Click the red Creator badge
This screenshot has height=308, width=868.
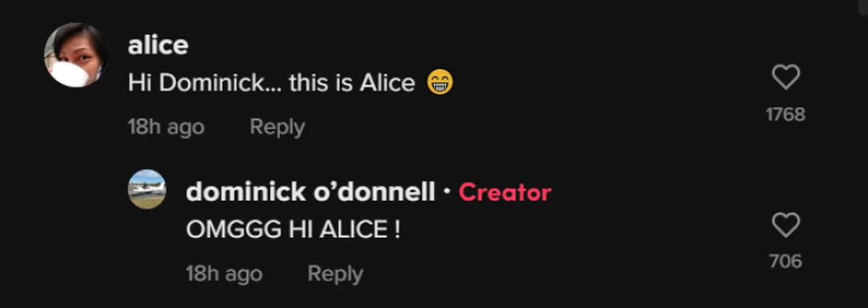(505, 192)
